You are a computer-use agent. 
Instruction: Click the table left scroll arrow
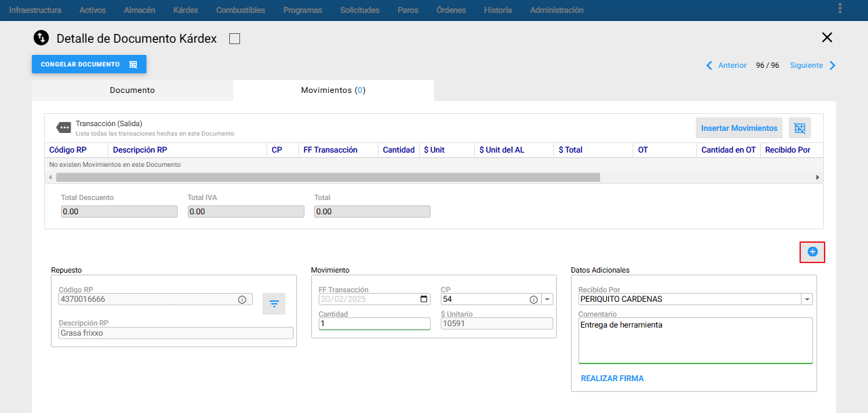[50, 177]
